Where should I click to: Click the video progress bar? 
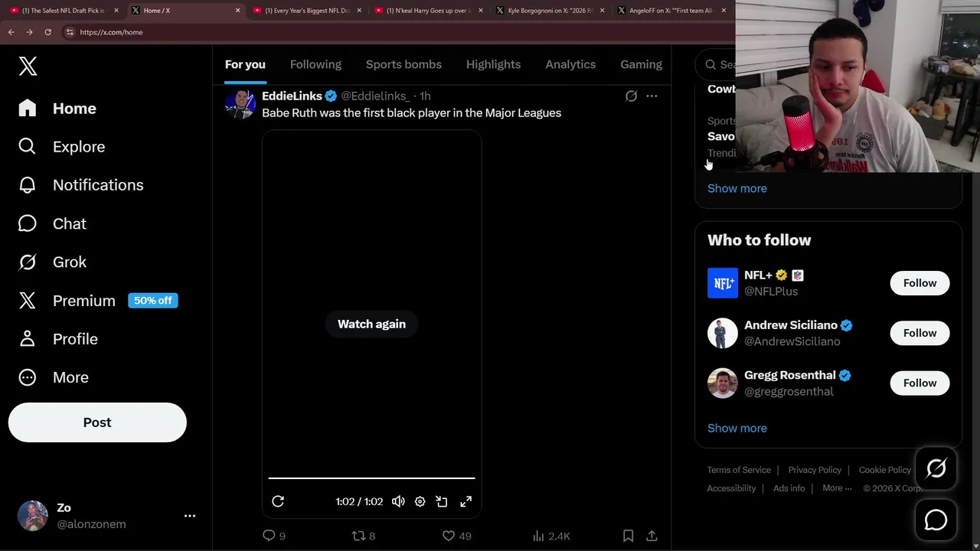371,478
